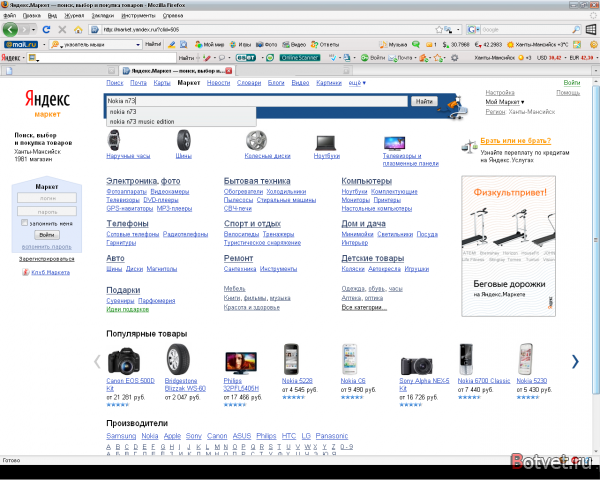
Task: Click the Шины tire image
Action: 184,140
